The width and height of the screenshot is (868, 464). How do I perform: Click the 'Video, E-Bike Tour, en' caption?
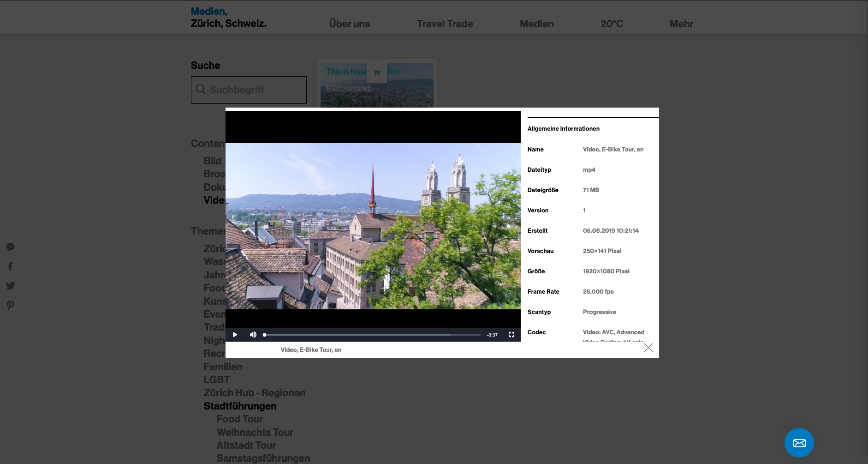pos(311,350)
